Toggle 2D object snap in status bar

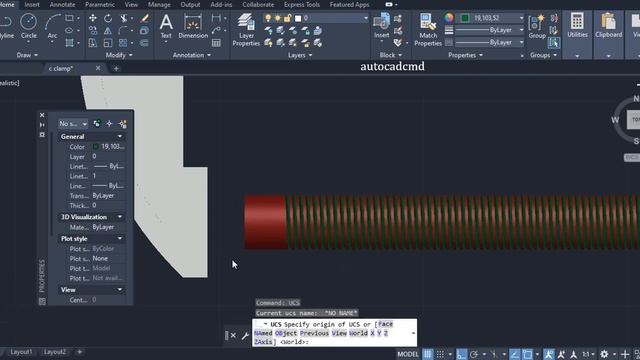tap(527, 354)
